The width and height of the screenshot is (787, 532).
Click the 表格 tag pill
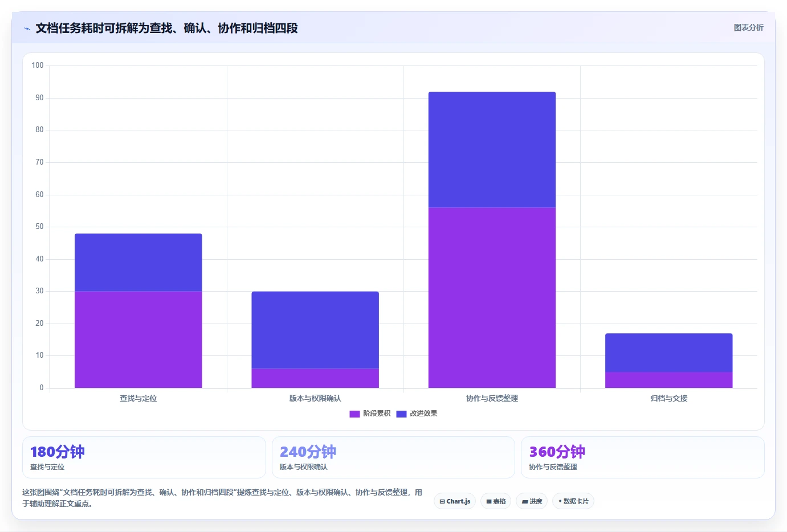(496, 501)
